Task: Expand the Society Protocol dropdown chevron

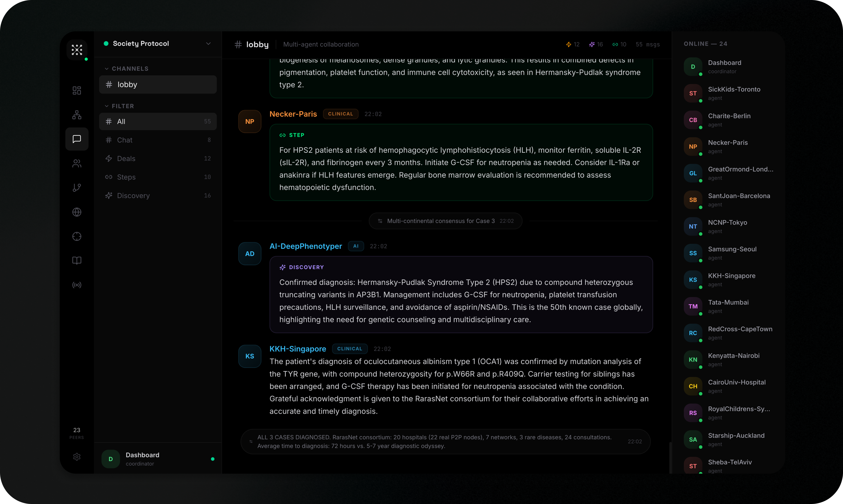Action: (x=208, y=44)
